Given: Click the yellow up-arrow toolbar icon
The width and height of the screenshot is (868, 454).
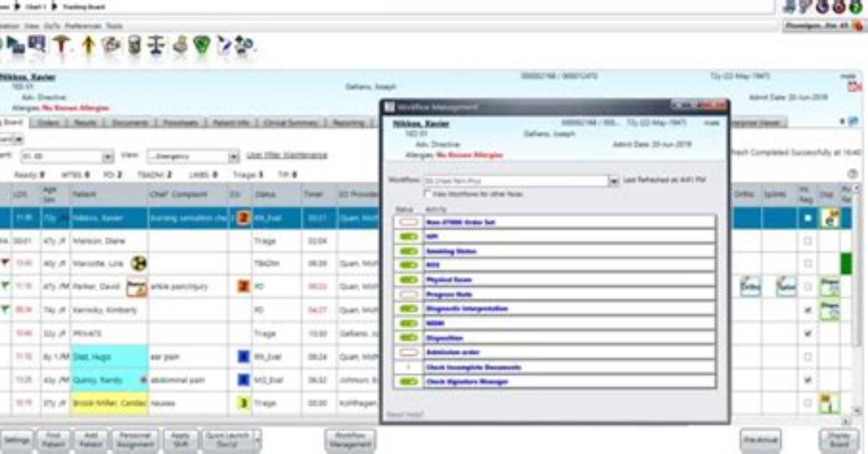Looking at the screenshot, I should click(x=88, y=45).
